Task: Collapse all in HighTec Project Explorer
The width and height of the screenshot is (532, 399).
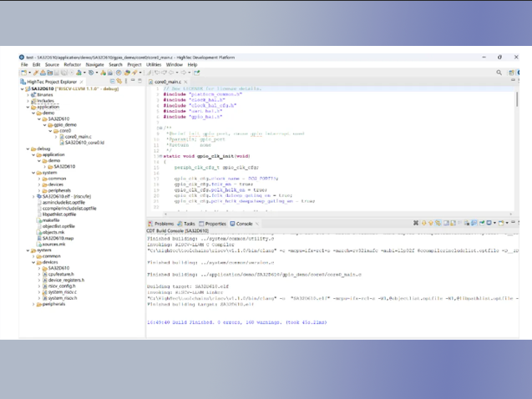Action: click(x=112, y=81)
